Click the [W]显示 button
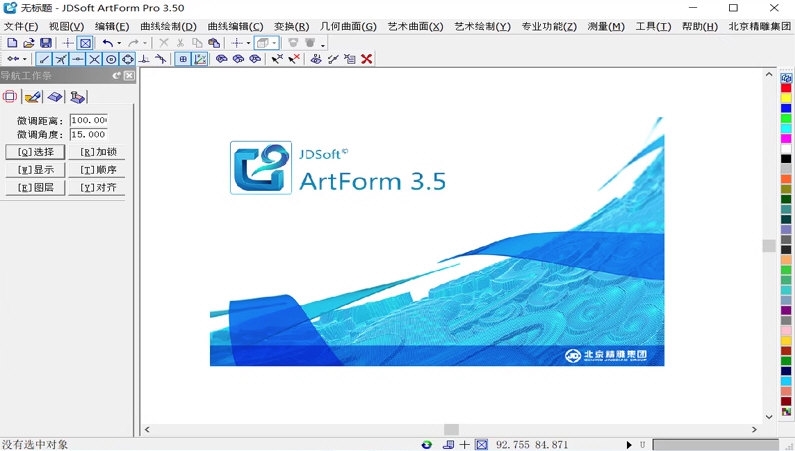795x451 pixels. coord(35,170)
